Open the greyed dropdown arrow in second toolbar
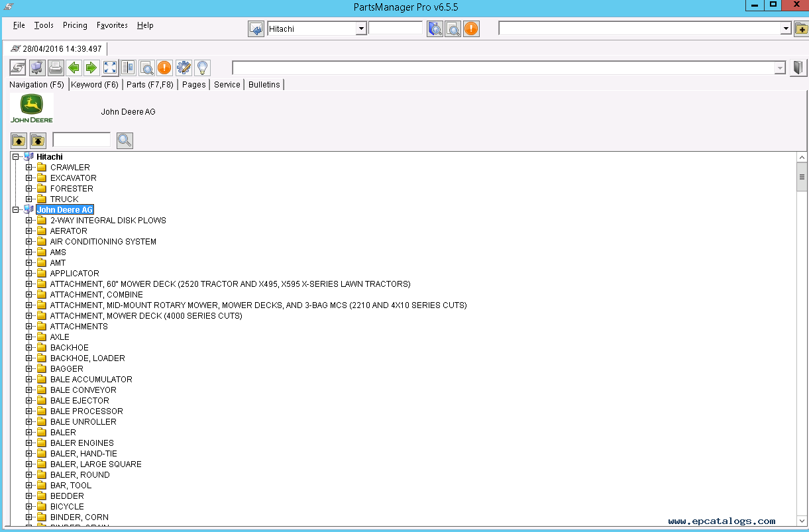Screen dimensions: 809x532 [780, 68]
